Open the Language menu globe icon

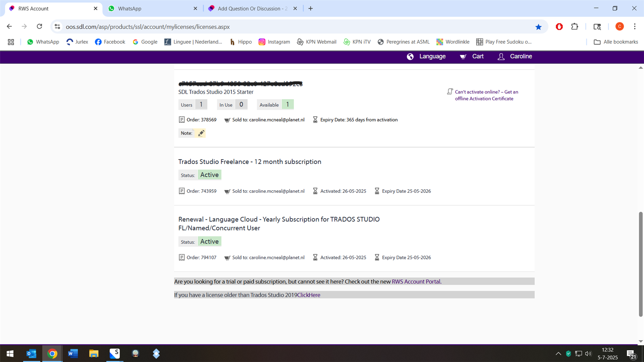(410, 57)
